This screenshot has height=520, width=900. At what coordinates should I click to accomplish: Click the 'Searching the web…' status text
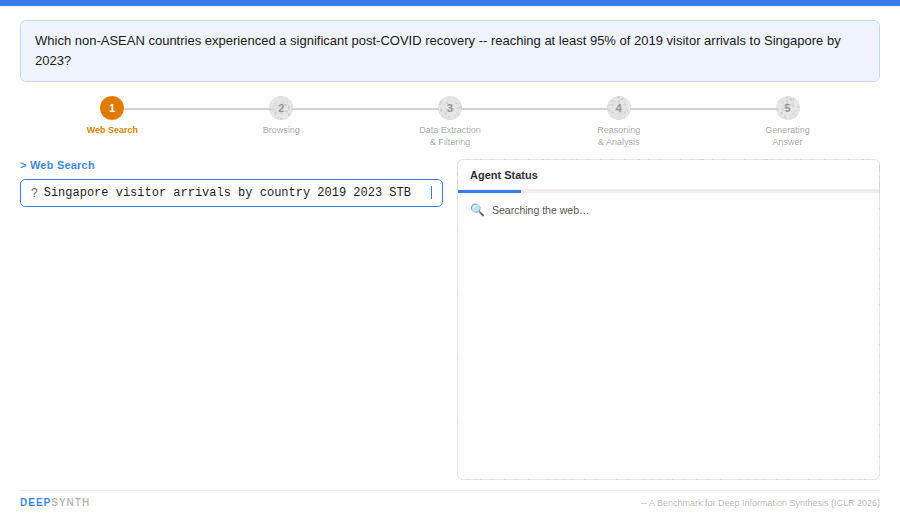click(540, 210)
